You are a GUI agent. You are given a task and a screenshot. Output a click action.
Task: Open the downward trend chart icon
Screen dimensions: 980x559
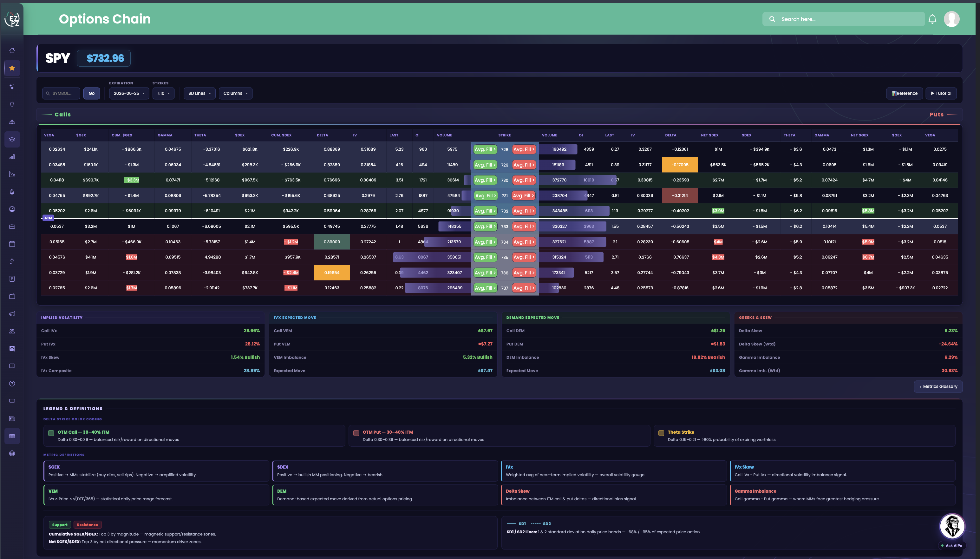tap(12, 174)
